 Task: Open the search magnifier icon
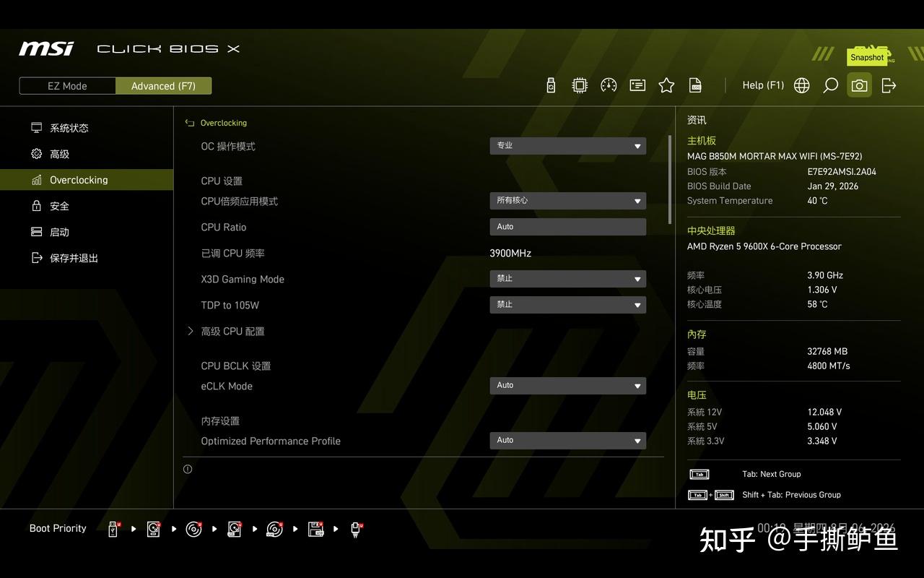tap(831, 85)
